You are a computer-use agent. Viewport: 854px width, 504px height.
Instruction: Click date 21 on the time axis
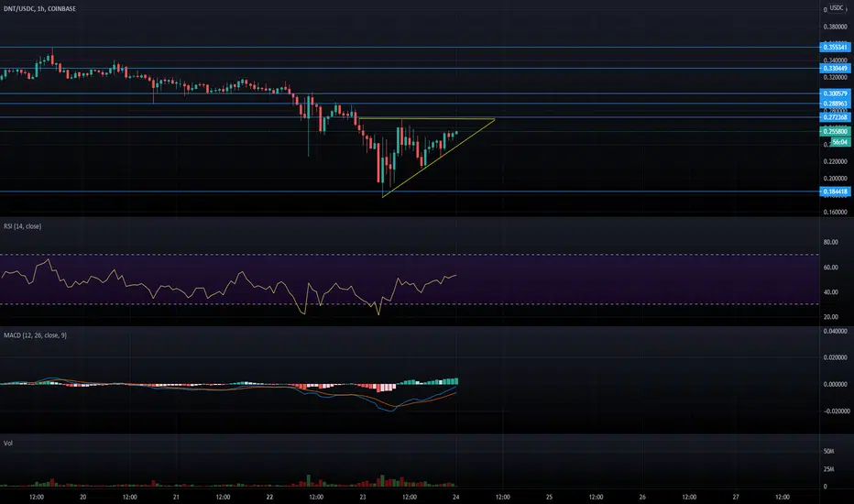click(x=176, y=497)
